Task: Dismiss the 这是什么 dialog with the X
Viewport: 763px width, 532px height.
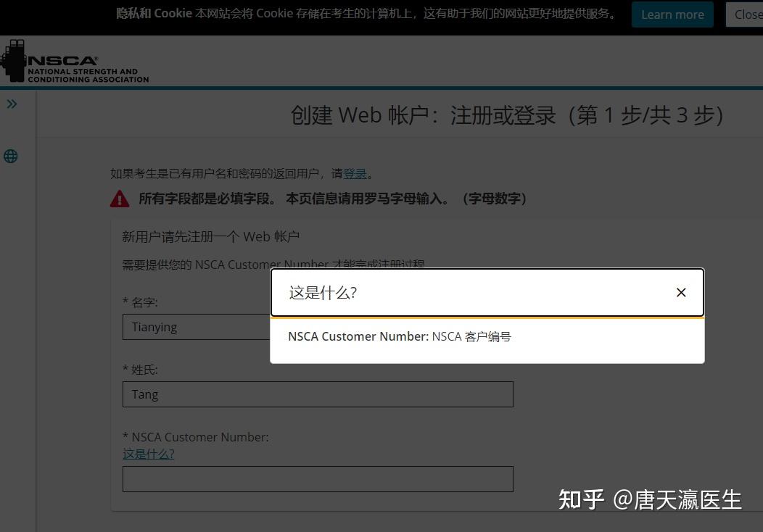Action: 680,292
